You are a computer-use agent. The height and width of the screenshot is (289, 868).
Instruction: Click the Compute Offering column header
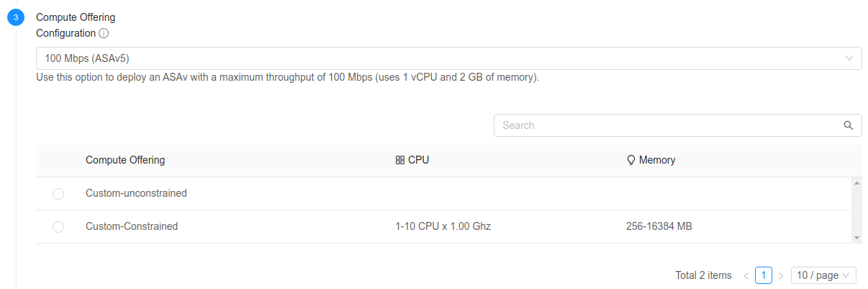[125, 160]
